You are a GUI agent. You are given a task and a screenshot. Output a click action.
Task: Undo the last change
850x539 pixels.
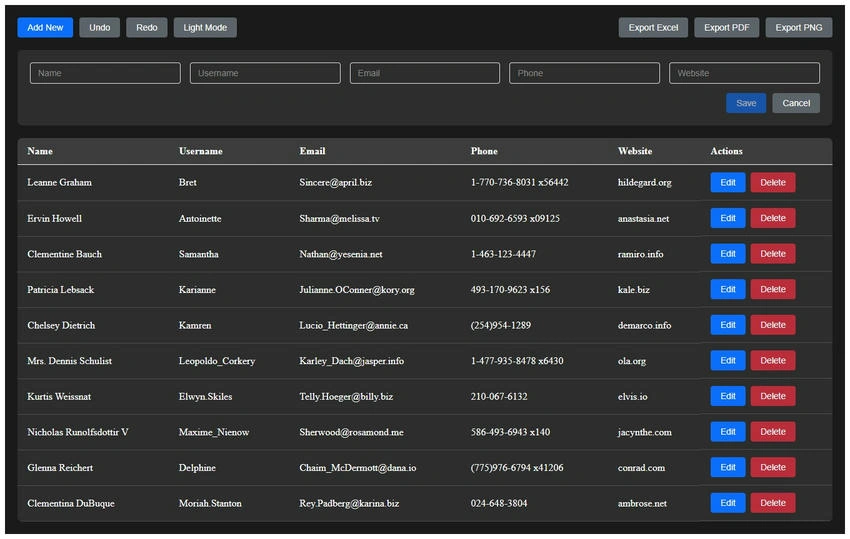click(99, 28)
